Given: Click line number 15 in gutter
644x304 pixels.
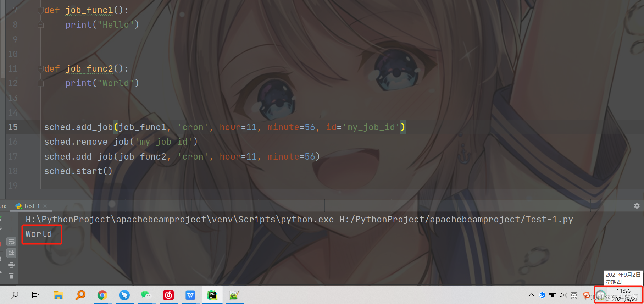Looking at the screenshot, I should (x=13, y=127).
